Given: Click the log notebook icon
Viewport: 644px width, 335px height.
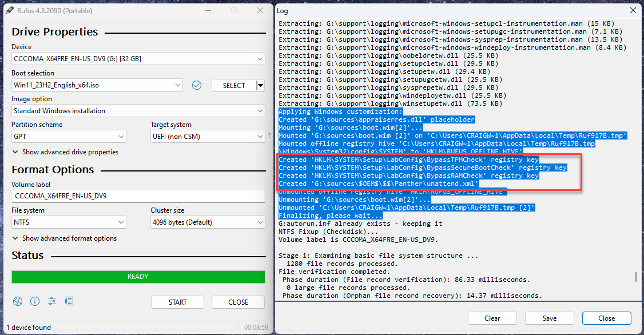Looking at the screenshot, I should pos(69,301).
